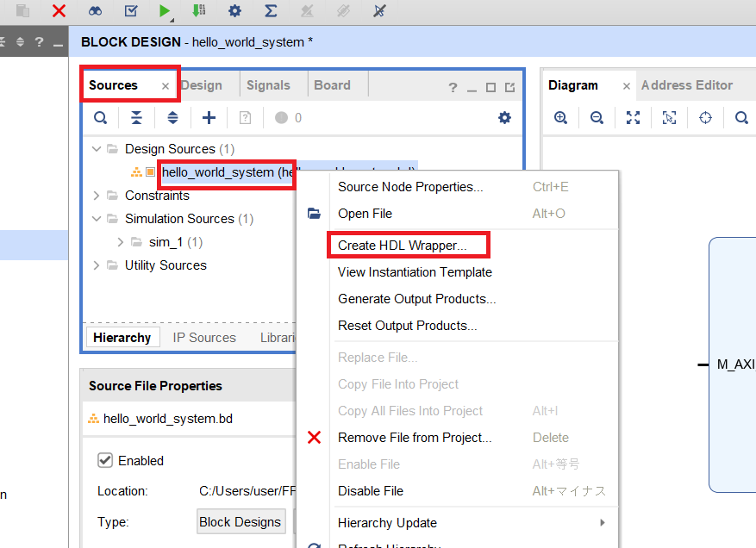
Task: Switch to the Signals tab
Action: coord(268,85)
